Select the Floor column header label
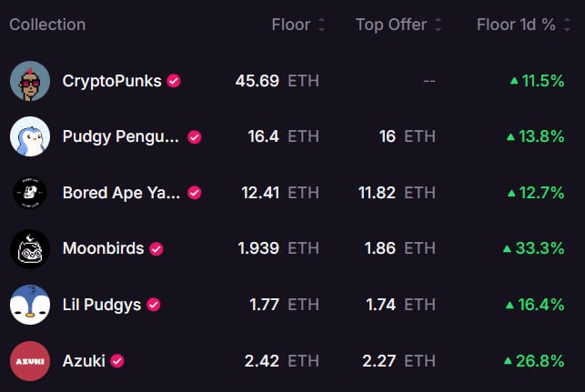This screenshot has height=392, width=585. coord(291,25)
